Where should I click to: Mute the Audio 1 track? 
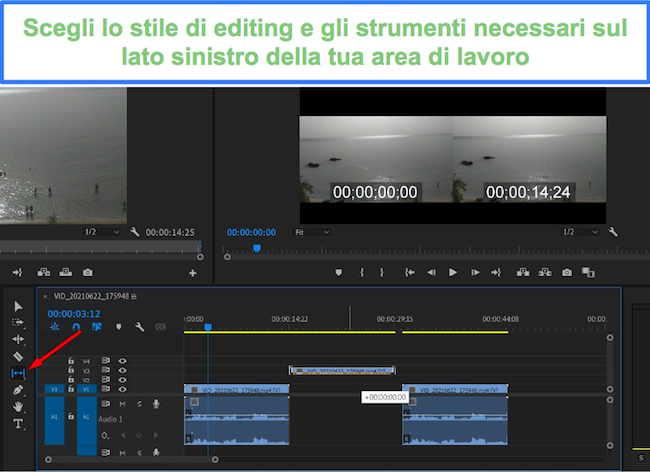[x=122, y=404]
